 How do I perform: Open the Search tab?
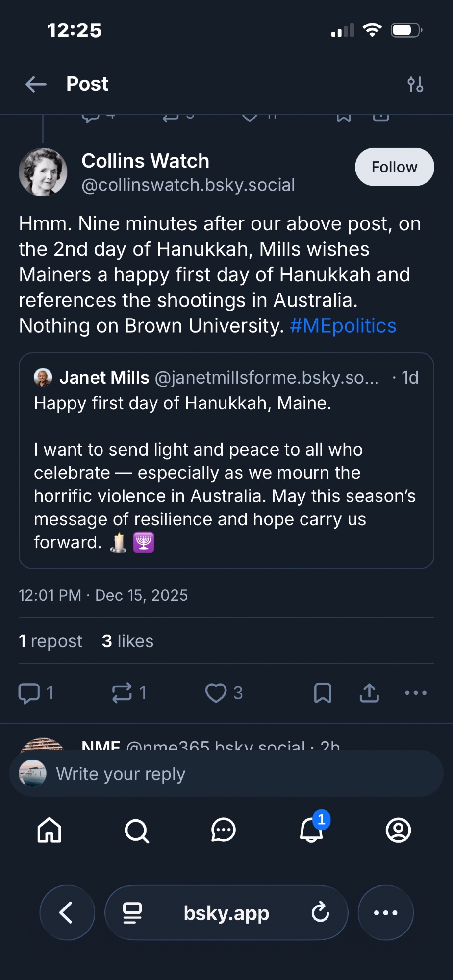(x=137, y=831)
